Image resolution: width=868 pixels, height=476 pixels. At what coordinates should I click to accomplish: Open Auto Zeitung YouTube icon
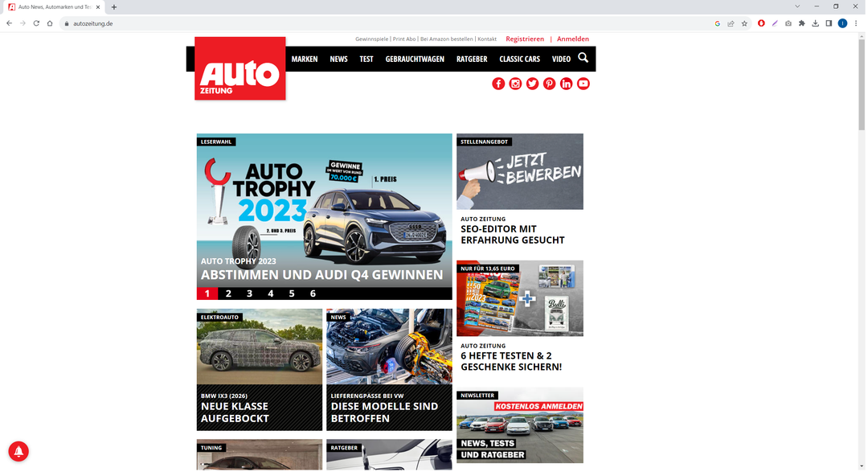(x=584, y=84)
